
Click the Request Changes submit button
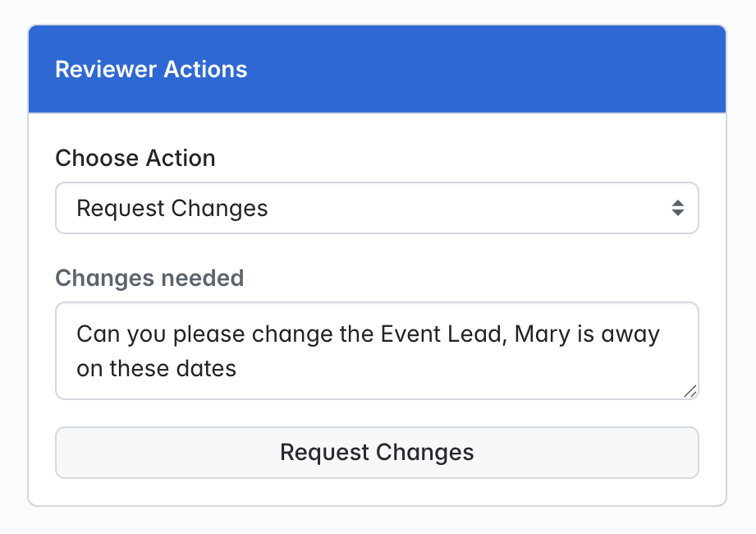[377, 453]
